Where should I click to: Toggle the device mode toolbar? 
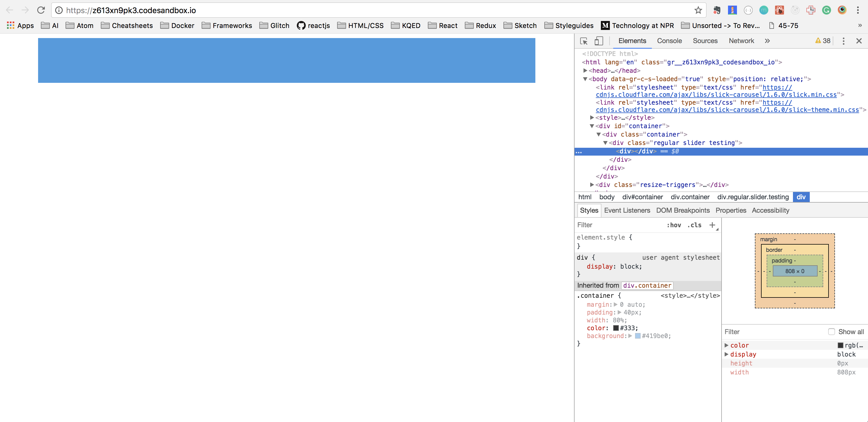click(599, 41)
